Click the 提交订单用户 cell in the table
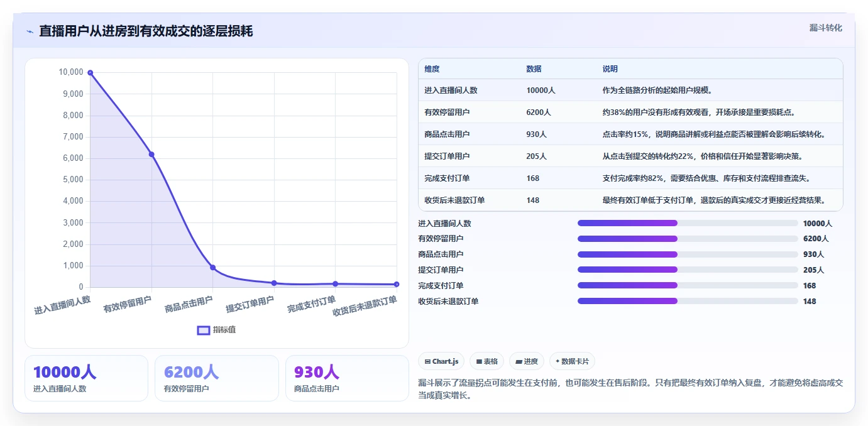 (x=447, y=156)
